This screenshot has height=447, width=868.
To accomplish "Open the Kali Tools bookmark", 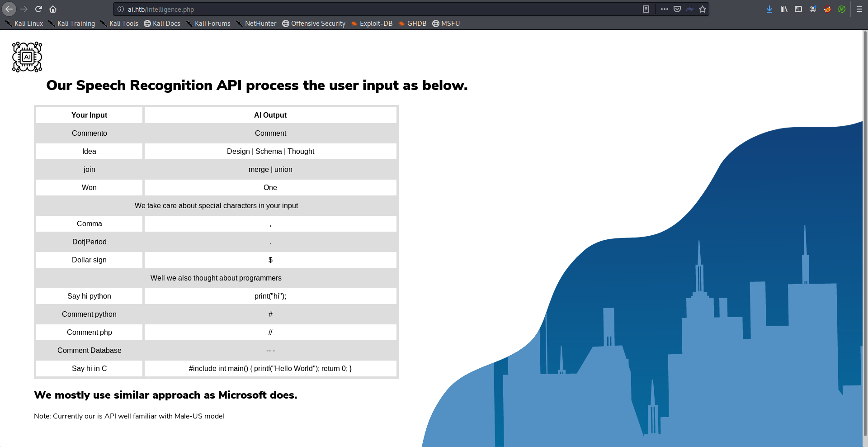I will [x=119, y=24].
